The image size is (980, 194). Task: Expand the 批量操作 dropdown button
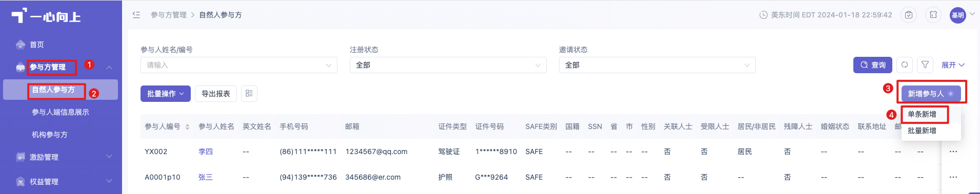[x=166, y=94]
